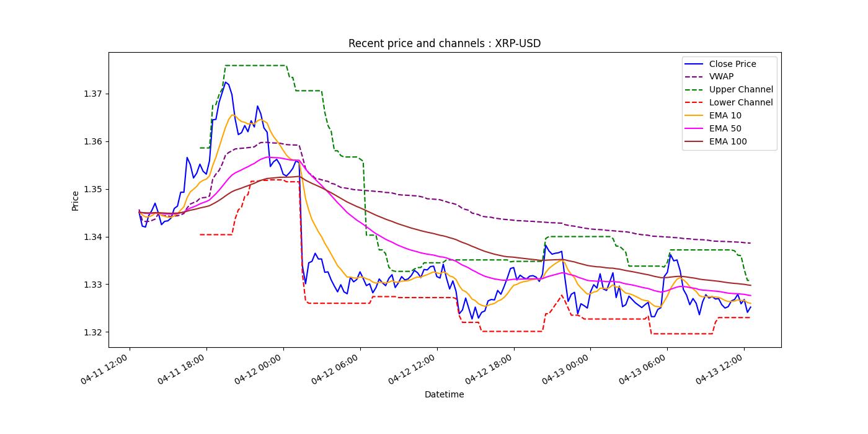Image resolution: width=868 pixels, height=434 pixels.
Task: Click the '1.35' y-axis tick label
Action: (x=92, y=189)
